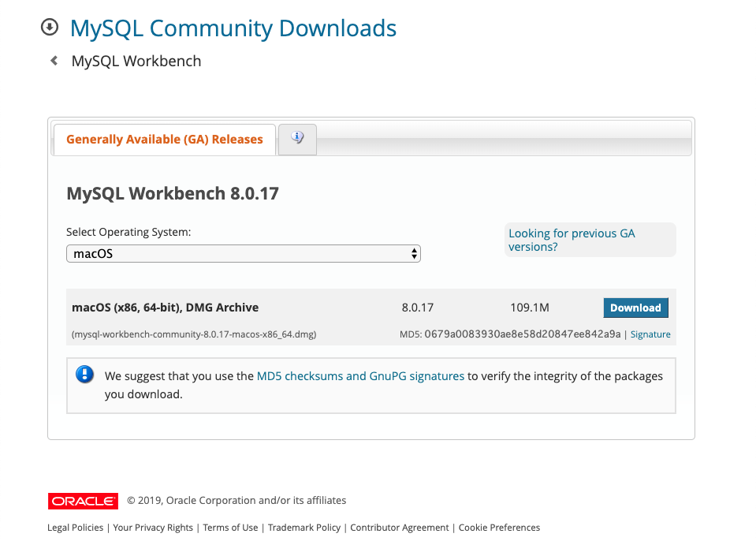Open the Legal Policies footer link

pyautogui.click(x=75, y=528)
